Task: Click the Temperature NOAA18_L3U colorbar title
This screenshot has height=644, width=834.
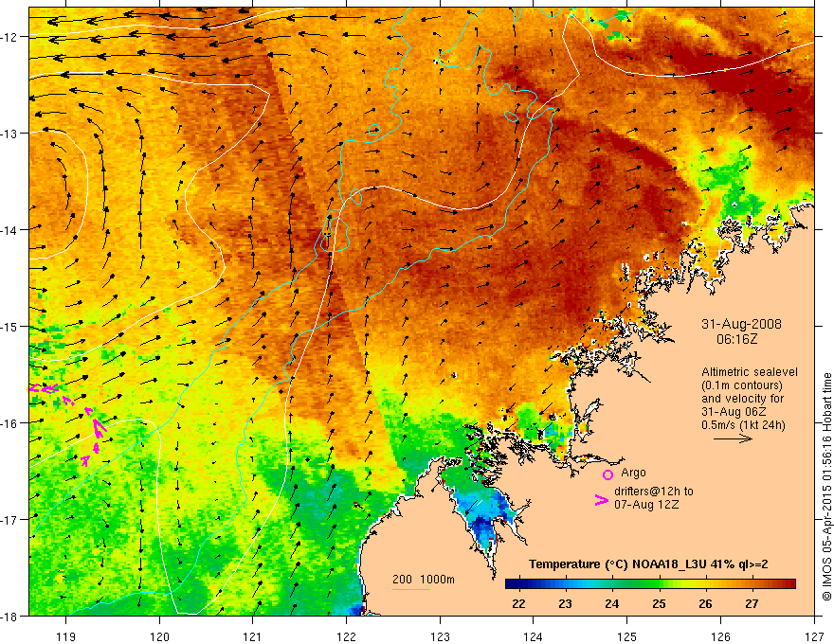Action: click(648, 564)
